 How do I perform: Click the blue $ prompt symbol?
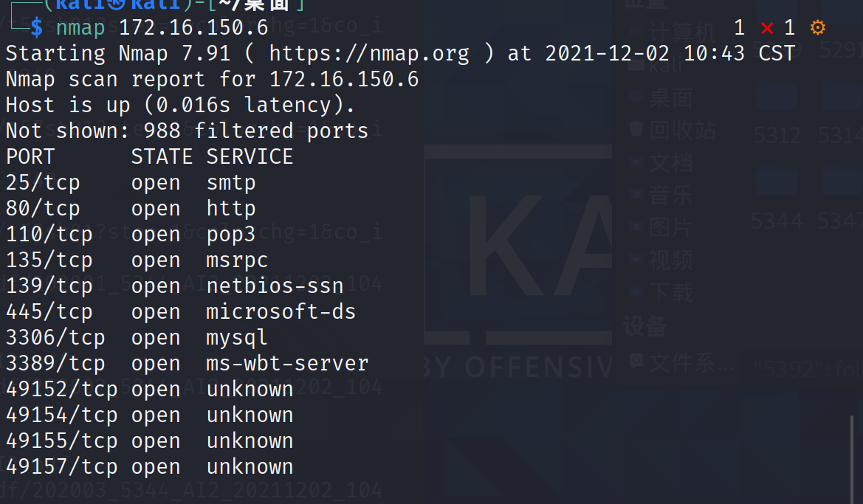(x=36, y=27)
